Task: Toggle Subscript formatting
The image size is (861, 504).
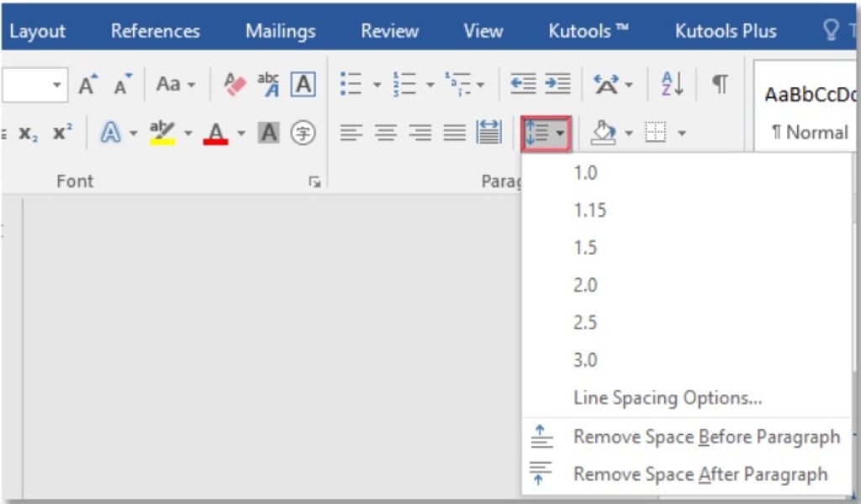Action: 29,133
